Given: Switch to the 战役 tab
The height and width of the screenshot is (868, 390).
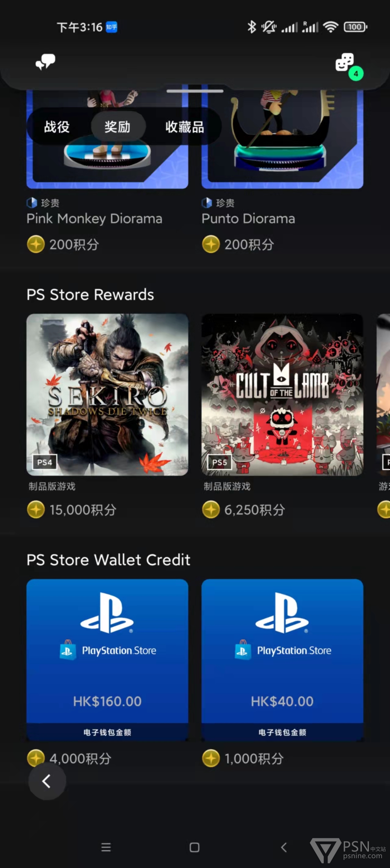Looking at the screenshot, I should coord(57,127).
